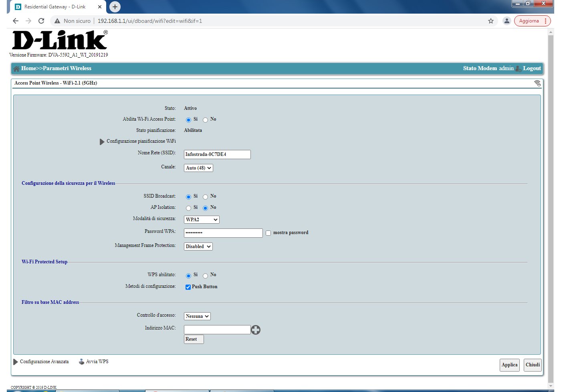Click the Avvia WPS icon

pos(82,362)
